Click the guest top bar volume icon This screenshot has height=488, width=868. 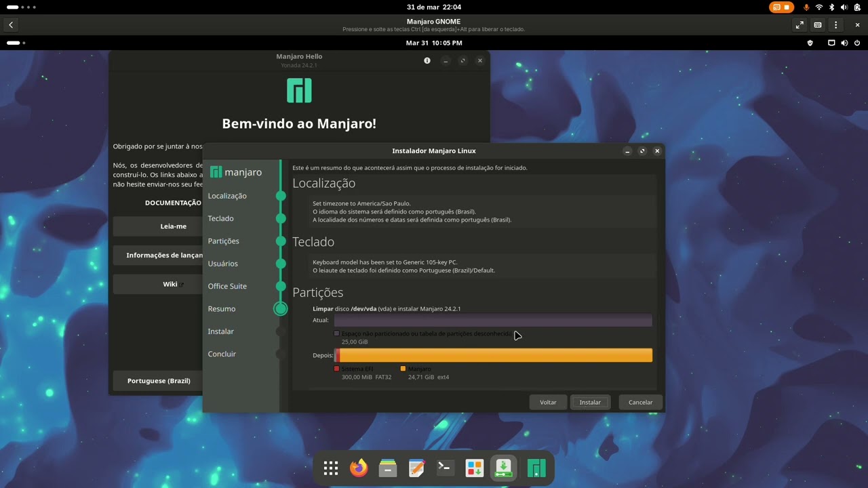[844, 43]
